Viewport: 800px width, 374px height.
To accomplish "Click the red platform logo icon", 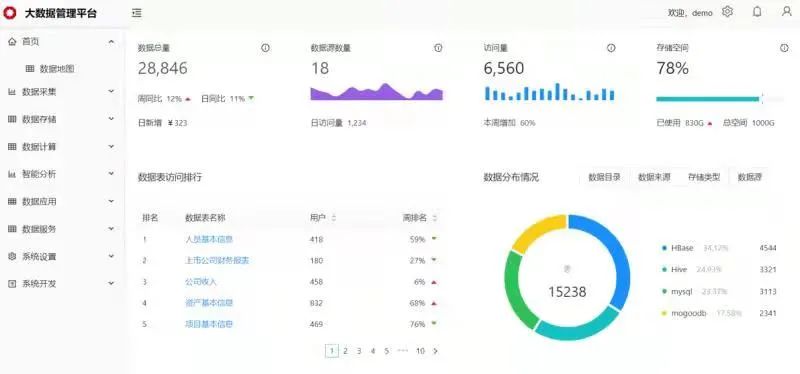I will coord(10,13).
